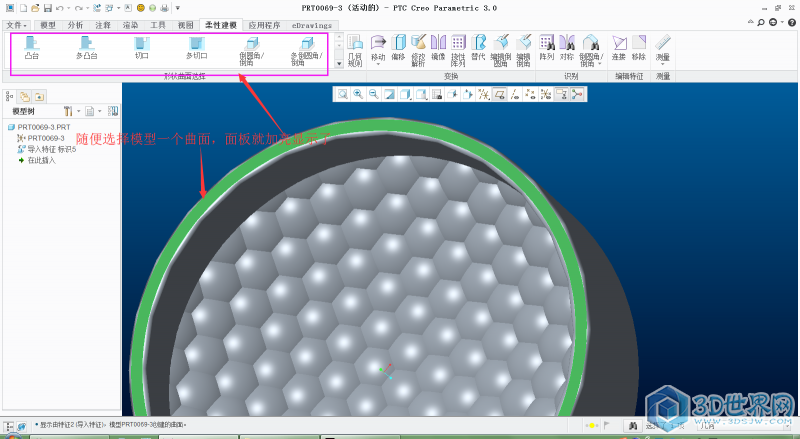Click the Print icon in quick access toolbar

click(x=164, y=8)
